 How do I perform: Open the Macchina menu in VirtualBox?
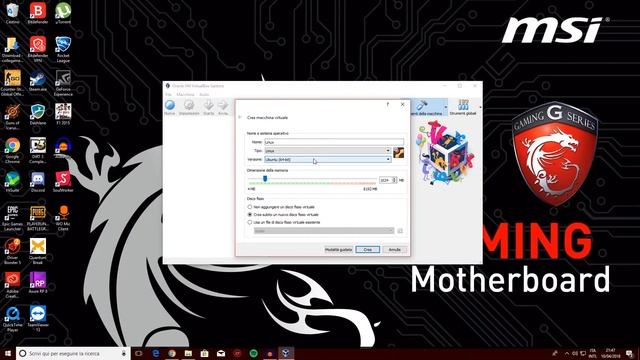tap(185, 95)
